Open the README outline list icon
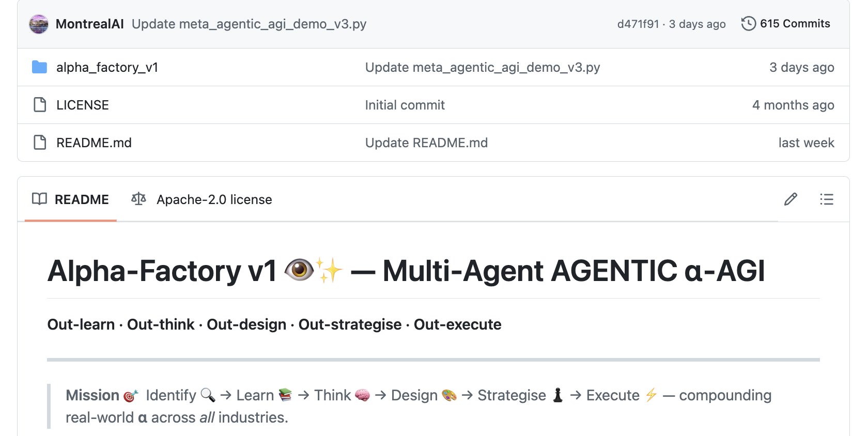 (x=827, y=199)
